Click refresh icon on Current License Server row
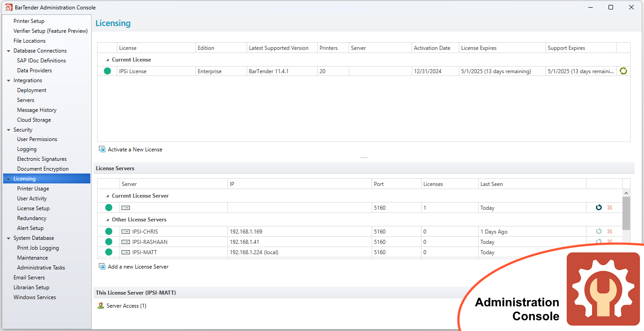Viewport: 644px width, 331px height. pos(599,207)
